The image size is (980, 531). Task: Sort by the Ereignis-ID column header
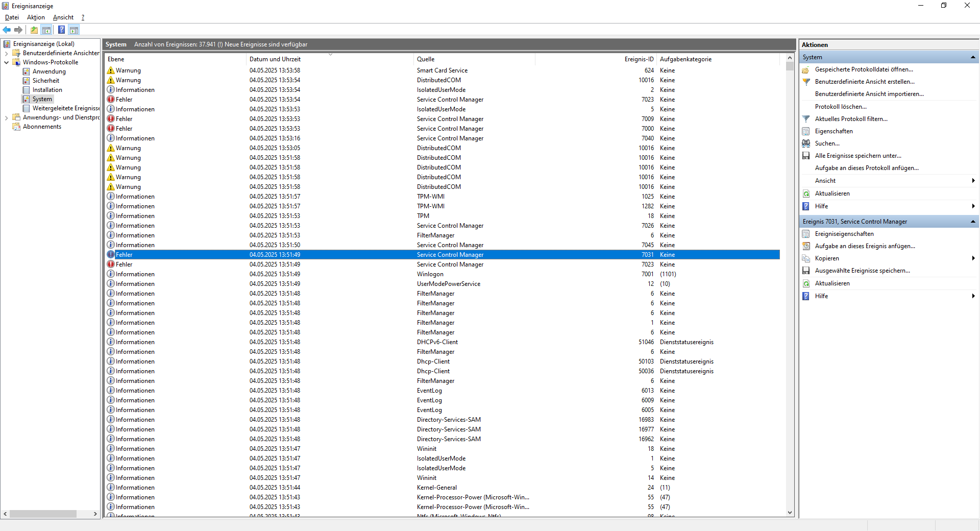coord(596,59)
